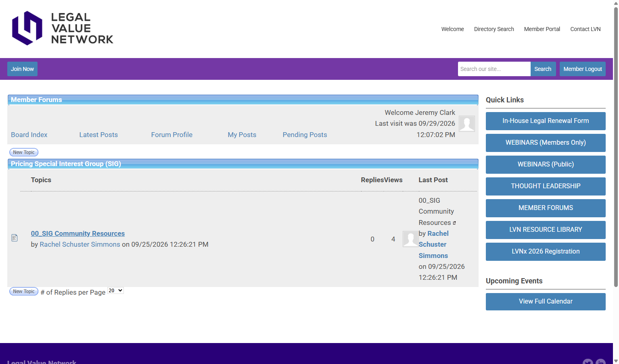This screenshot has height=364, width=619.
Task: Click New Topic above the topics list
Action: (24, 152)
